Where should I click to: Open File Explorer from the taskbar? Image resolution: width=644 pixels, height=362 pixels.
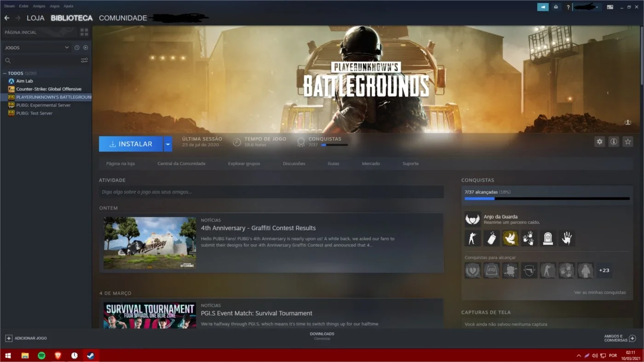pos(25,356)
